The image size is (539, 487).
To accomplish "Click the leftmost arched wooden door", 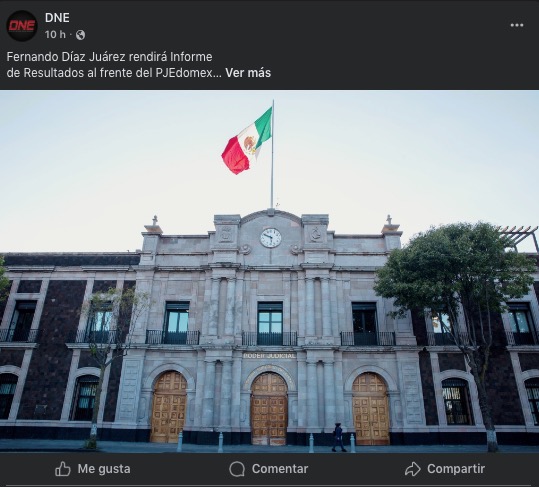I will tap(168, 407).
